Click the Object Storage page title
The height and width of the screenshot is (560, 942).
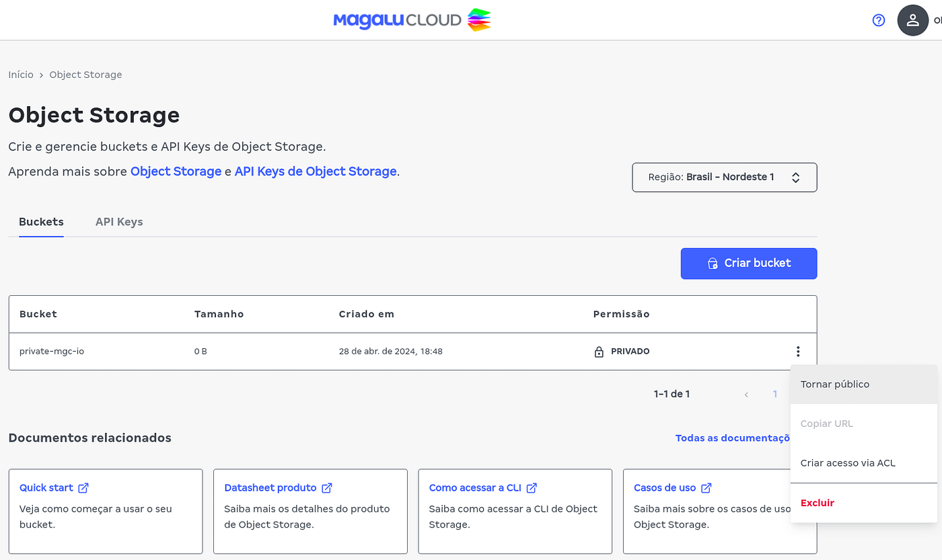click(94, 115)
